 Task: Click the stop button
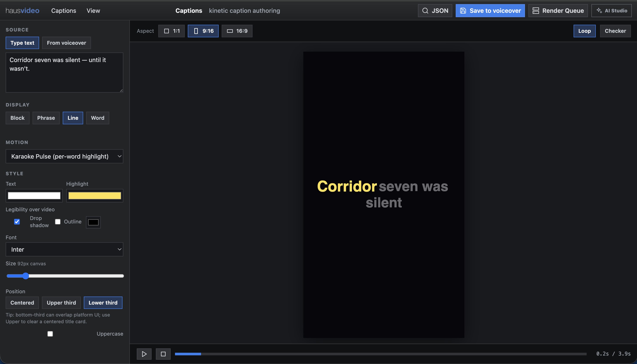tap(163, 354)
